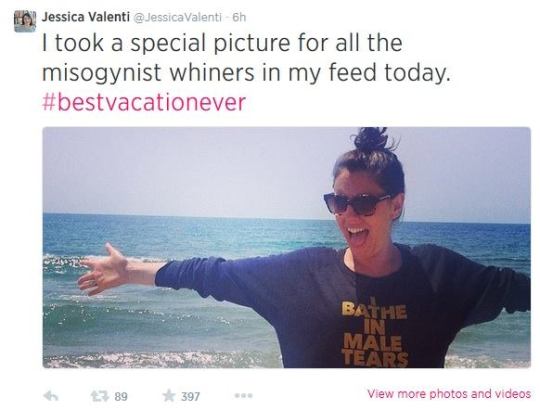The width and height of the screenshot is (540, 410).
Task: Retweet using the retweet arrows icon
Action: (x=100, y=396)
